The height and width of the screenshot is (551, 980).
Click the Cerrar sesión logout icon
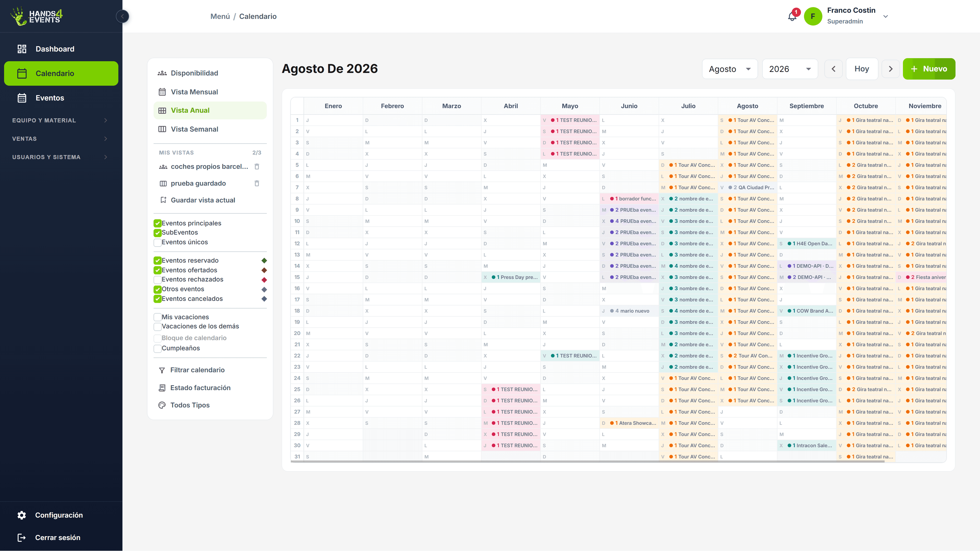22,537
